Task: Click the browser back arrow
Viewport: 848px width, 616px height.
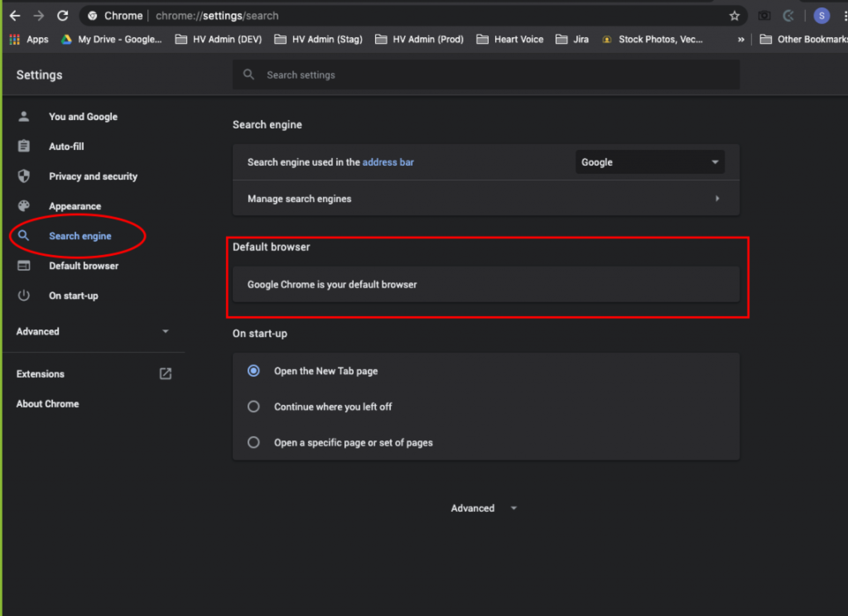Action: [x=15, y=16]
